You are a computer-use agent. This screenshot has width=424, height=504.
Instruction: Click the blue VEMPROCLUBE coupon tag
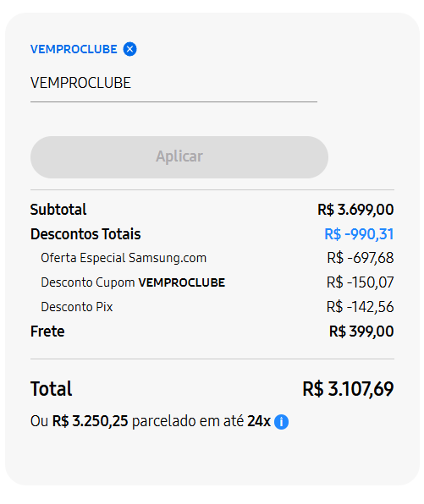point(74,49)
